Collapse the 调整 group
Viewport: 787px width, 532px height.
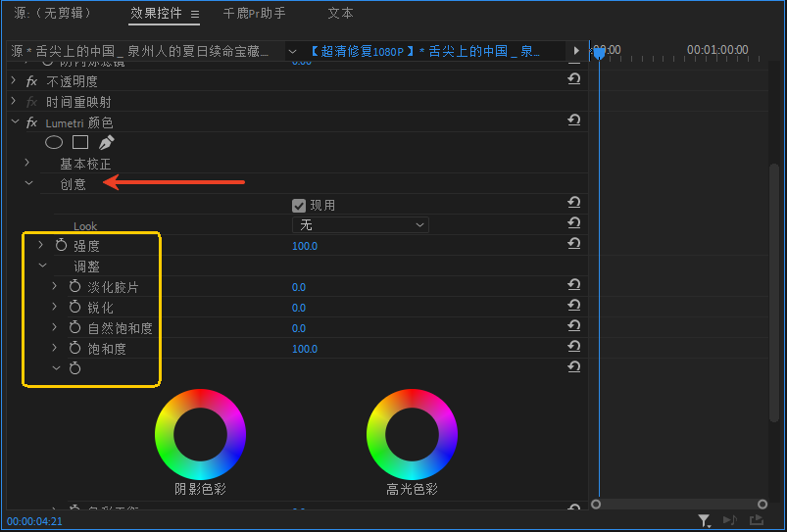[x=43, y=266]
